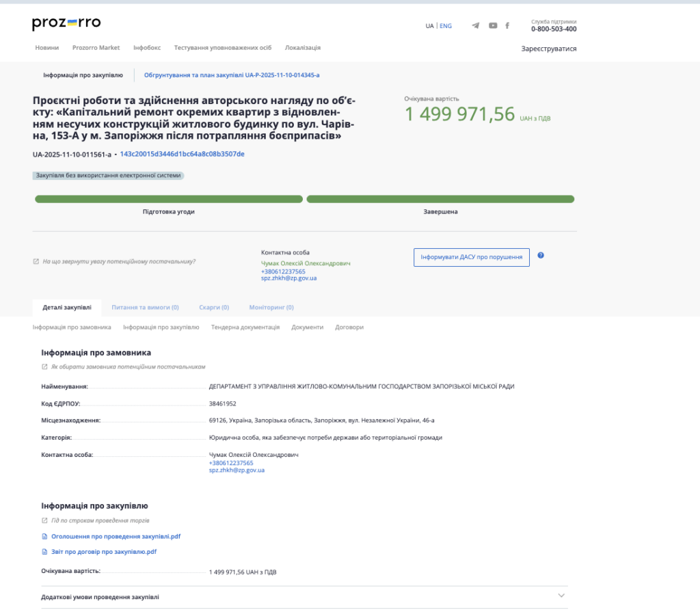Click the Зареєструватися link
The image size is (700, 610).
549,49
